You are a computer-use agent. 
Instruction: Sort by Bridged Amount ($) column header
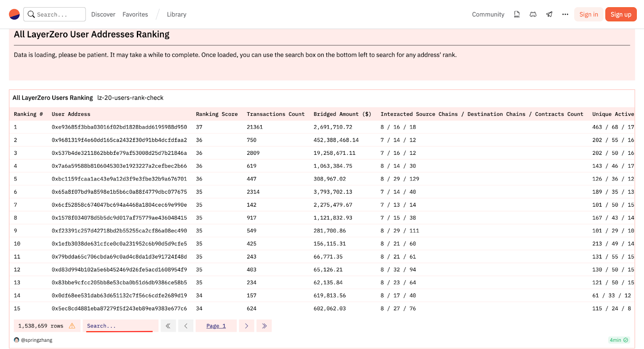tap(343, 114)
